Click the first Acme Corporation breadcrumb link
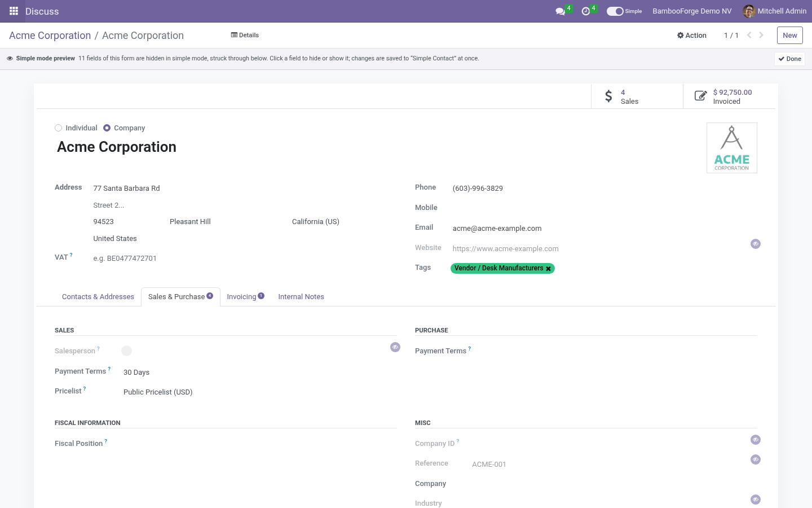The width and height of the screenshot is (812, 508). pyautogui.click(x=50, y=36)
